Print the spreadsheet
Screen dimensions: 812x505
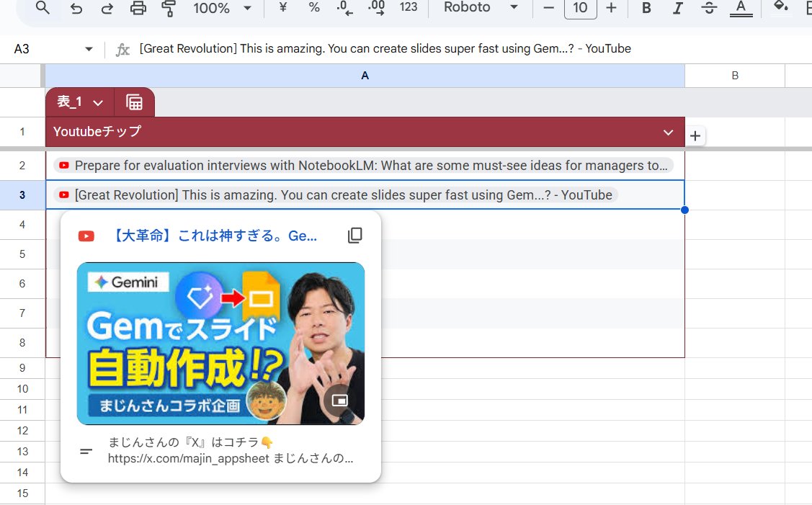point(138,9)
